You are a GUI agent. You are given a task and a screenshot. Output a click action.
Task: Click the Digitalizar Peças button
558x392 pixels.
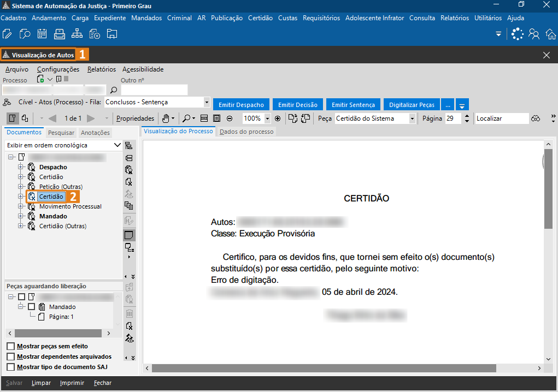[412, 105]
